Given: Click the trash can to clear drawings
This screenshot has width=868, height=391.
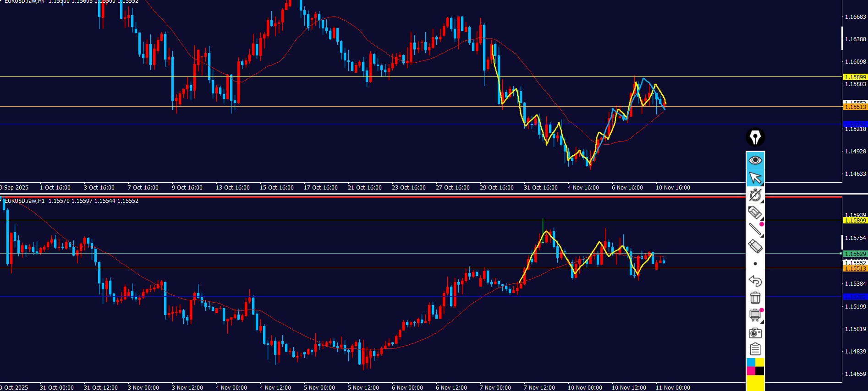Looking at the screenshot, I should (x=755, y=298).
